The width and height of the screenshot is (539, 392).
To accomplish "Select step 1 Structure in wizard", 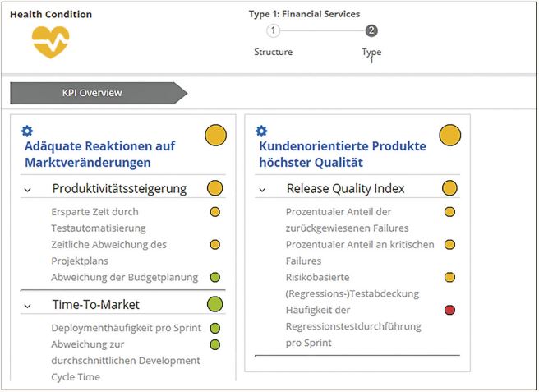I will coord(274,31).
